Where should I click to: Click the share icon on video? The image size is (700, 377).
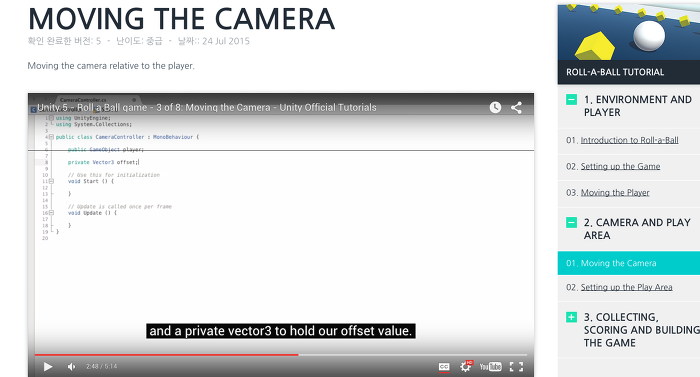coord(517,107)
